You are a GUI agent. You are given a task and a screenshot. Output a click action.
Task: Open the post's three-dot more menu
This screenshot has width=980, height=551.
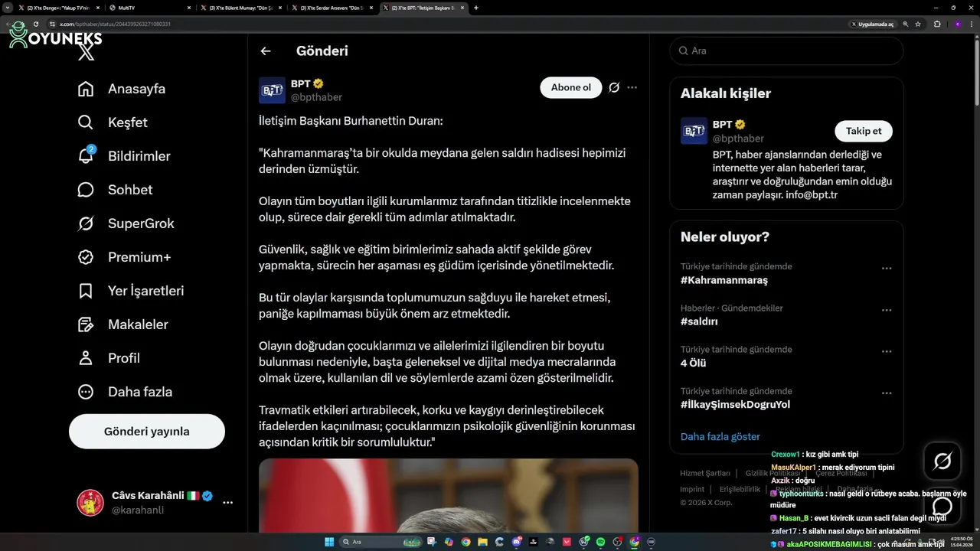632,87
